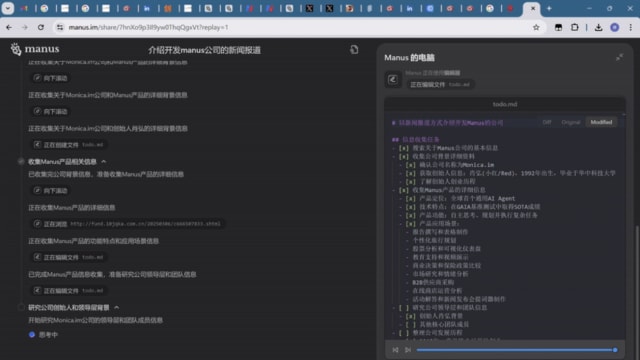Click empty [ ] marker before 研究公司领导层和团队信息
The width and height of the screenshot is (640, 360).
(403, 307)
